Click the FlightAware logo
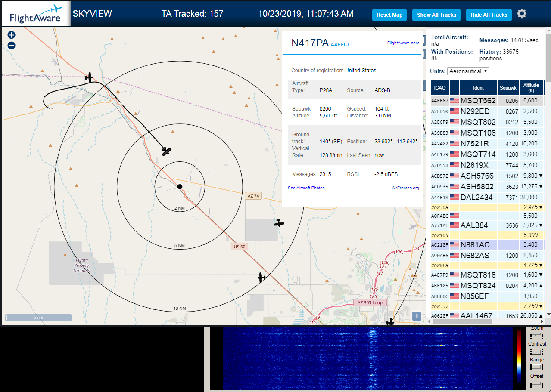Image resolution: width=551 pixels, height=392 pixels. click(36, 14)
